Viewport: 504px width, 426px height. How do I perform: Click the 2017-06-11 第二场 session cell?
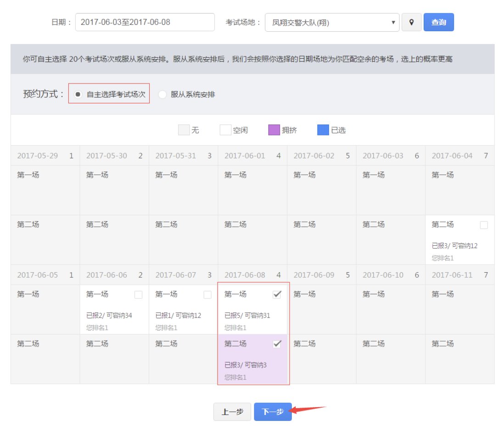pyautogui.click(x=459, y=359)
